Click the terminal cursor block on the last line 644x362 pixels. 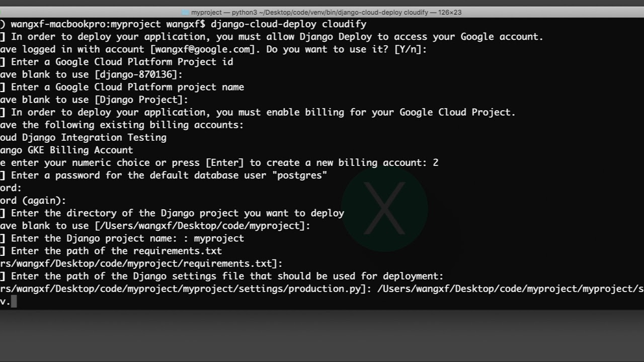(x=14, y=301)
